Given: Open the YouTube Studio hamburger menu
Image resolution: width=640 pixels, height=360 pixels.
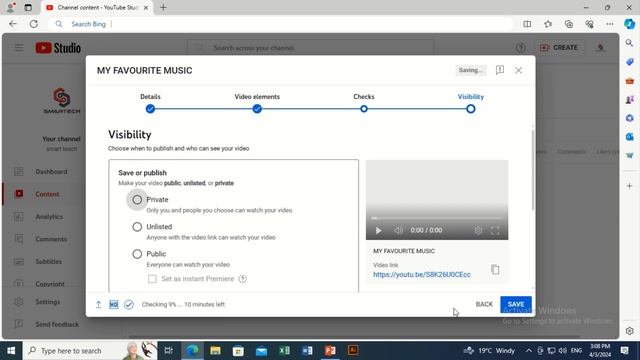Looking at the screenshot, I should click(19, 48).
